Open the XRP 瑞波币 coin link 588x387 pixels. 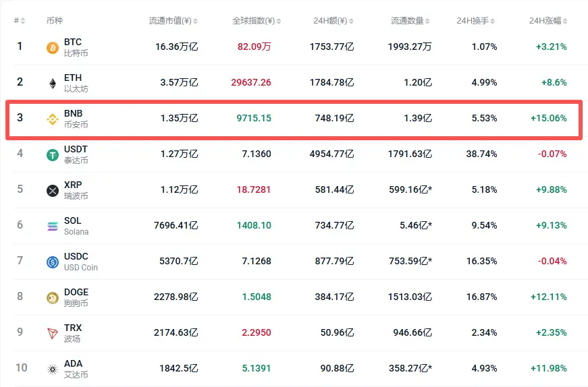[76, 190]
